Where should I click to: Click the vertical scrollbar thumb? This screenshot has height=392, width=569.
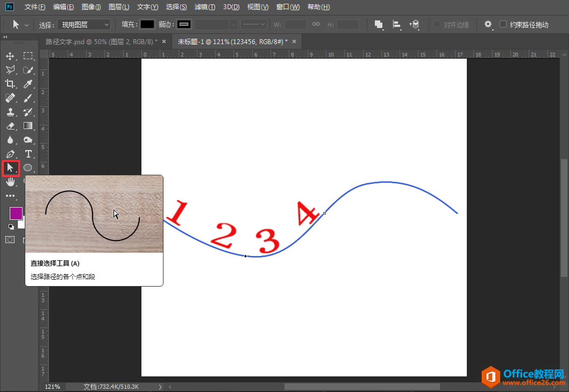click(x=564, y=218)
